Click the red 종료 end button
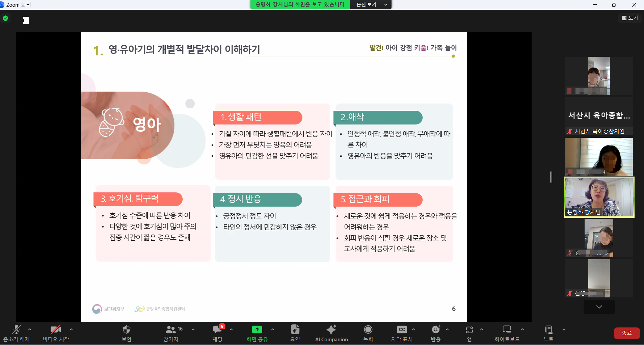 coord(627,333)
